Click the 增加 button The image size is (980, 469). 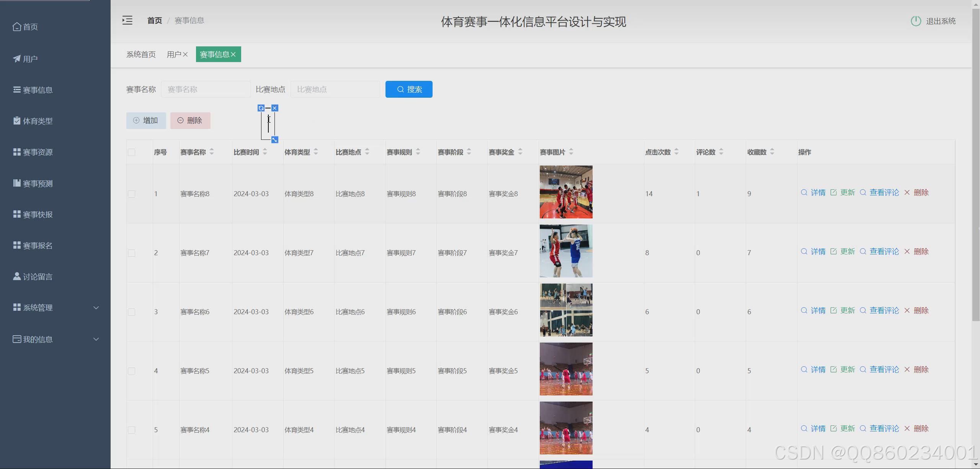pyautogui.click(x=146, y=121)
